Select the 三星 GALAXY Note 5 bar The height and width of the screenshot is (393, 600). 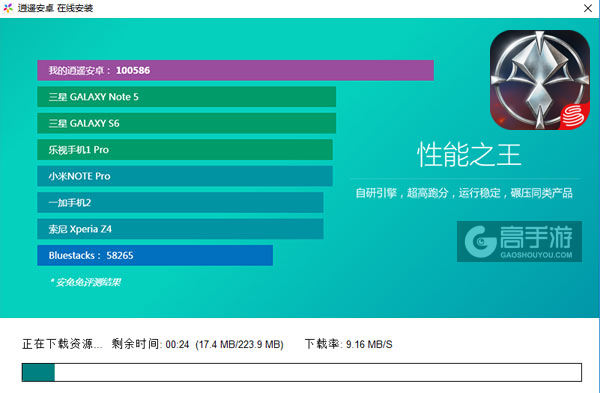[187, 97]
